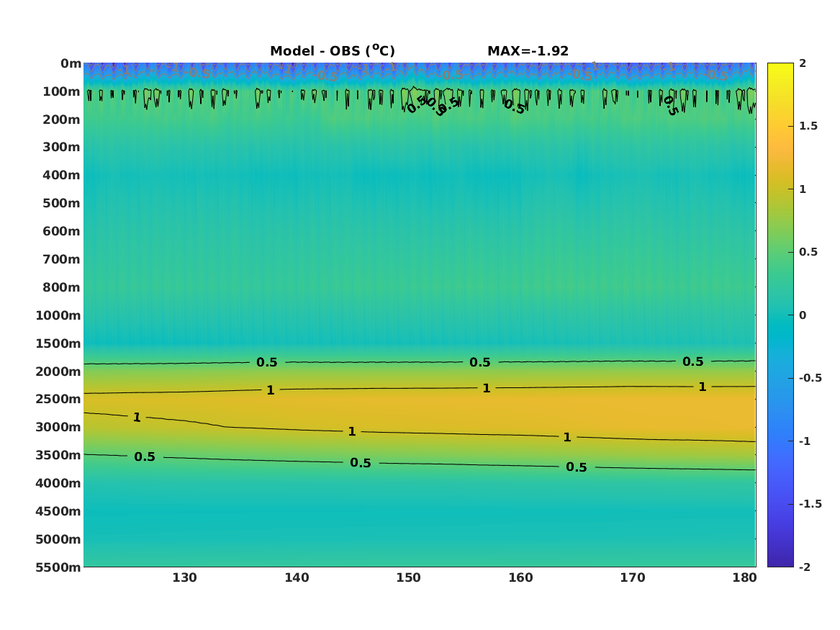Screen dimensions: 840x630
Task: Click the plot title "Model - OBS (°C)"
Action: 332,51
